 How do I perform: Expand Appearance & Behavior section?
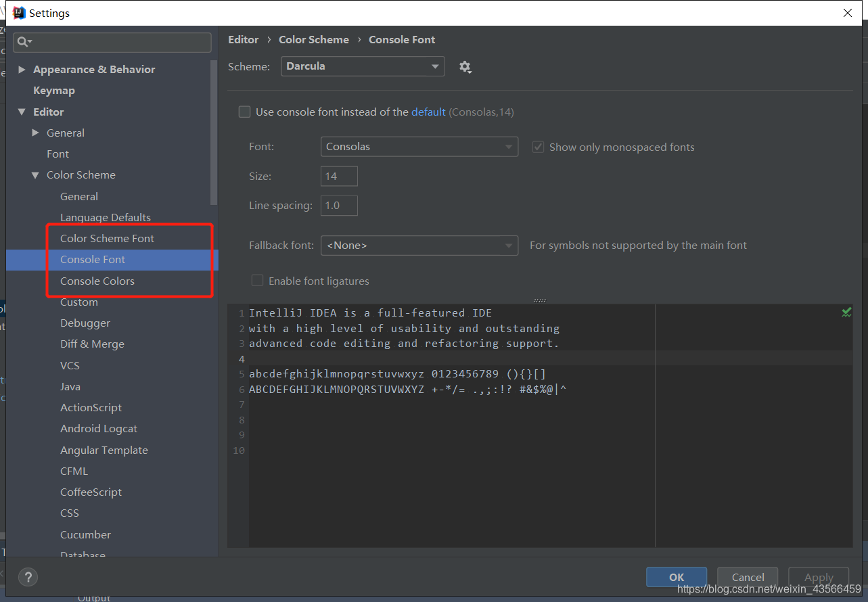pyautogui.click(x=22, y=69)
